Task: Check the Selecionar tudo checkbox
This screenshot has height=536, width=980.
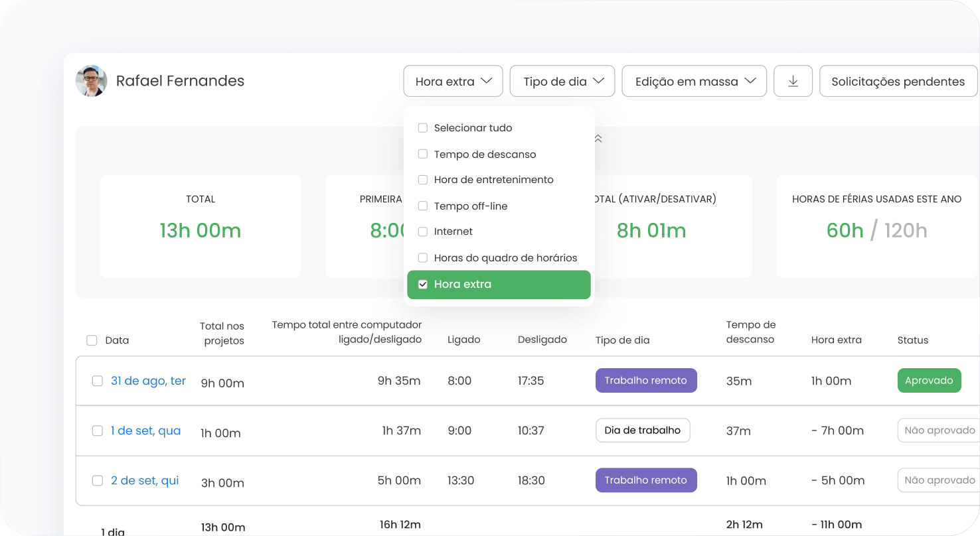Action: click(422, 128)
